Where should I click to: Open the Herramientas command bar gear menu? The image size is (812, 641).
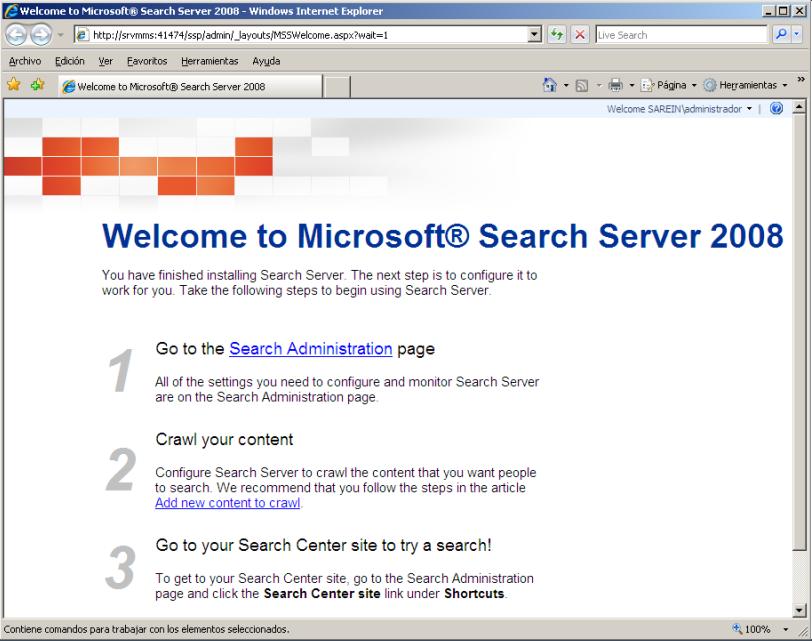[746, 85]
